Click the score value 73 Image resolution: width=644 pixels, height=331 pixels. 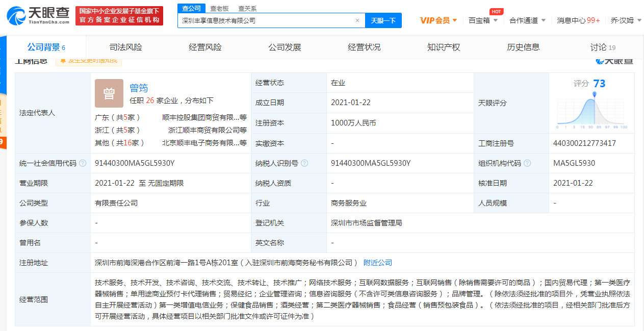coord(599,84)
